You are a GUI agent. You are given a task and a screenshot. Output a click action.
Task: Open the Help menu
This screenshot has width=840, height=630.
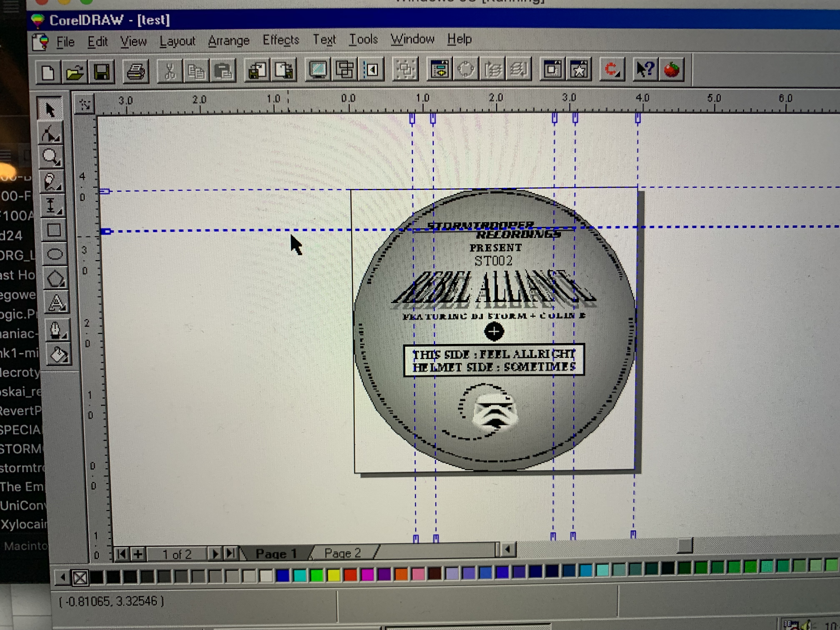(x=460, y=39)
